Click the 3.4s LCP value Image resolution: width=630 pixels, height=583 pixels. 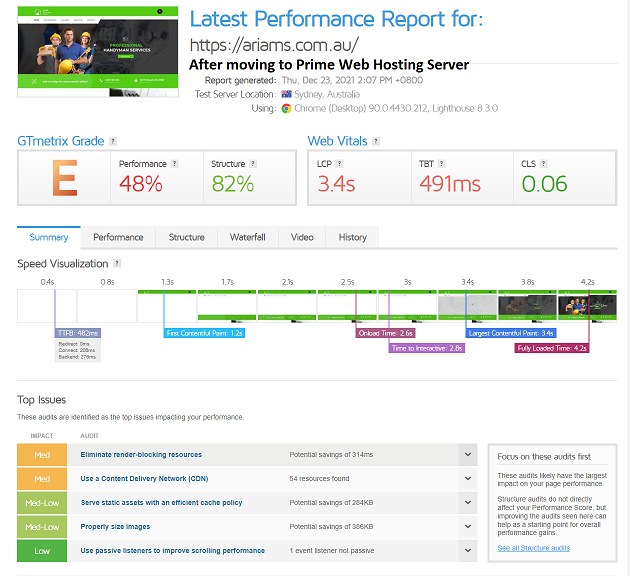tap(336, 184)
